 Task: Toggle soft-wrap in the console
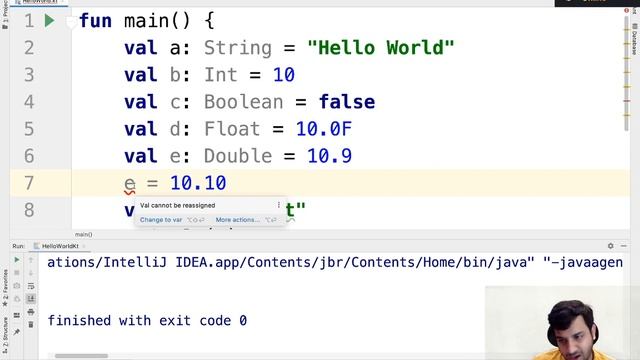(x=31, y=286)
